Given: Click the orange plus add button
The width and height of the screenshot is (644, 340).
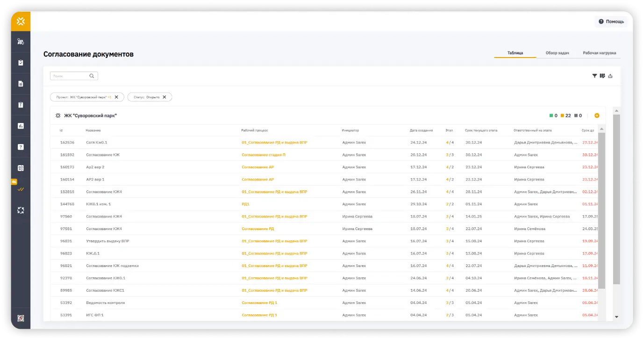Looking at the screenshot, I should tap(597, 116).
